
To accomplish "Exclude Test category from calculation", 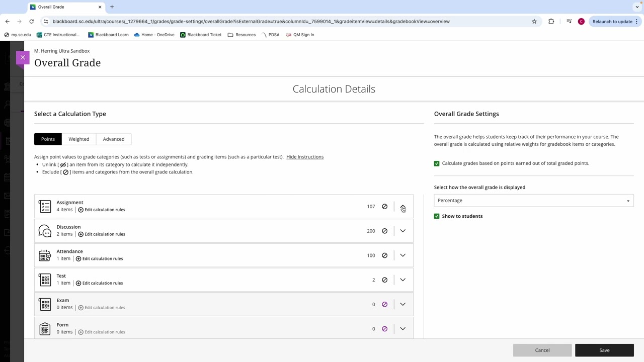I will click(384, 280).
